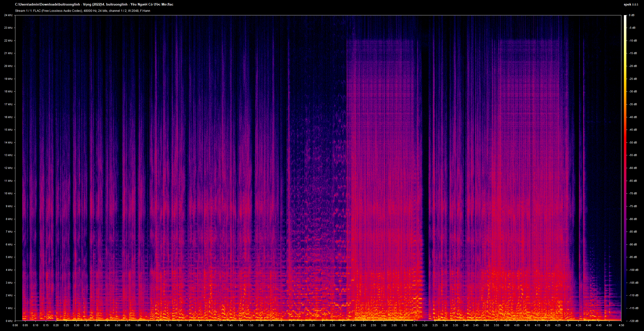Pick the '-50 dB' scale label
Viewport: 644px width, 331px height.
click(633, 142)
